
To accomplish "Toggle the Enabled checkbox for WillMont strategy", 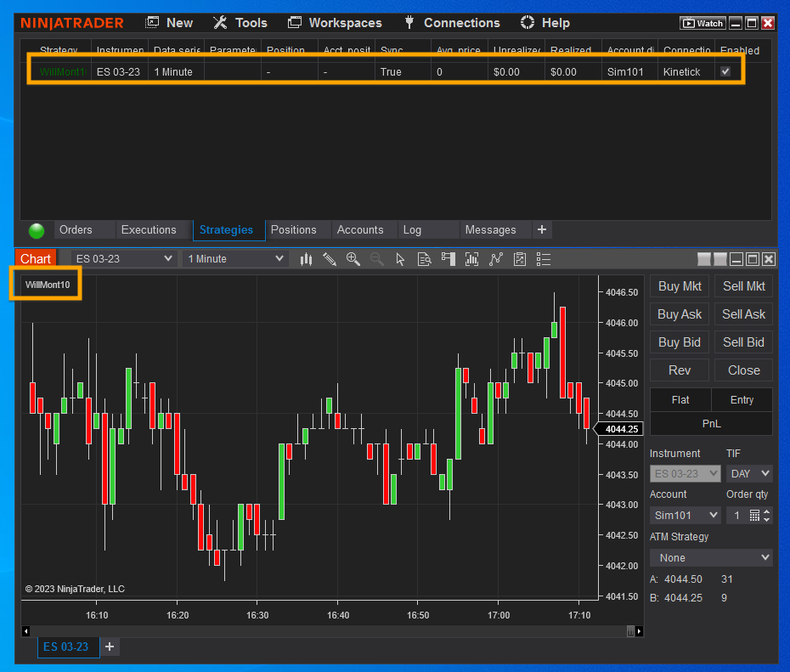I will tap(725, 71).
